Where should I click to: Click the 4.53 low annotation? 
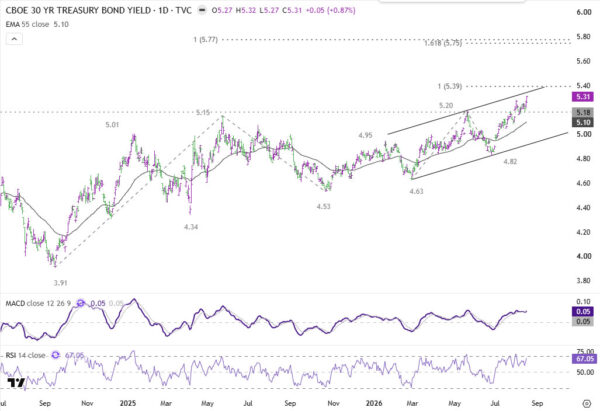[323, 207]
